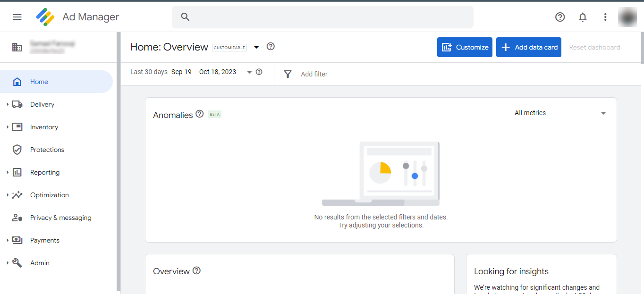The width and height of the screenshot is (644, 294).
Task: Select the Optimization sparkle icon
Action: (x=17, y=195)
